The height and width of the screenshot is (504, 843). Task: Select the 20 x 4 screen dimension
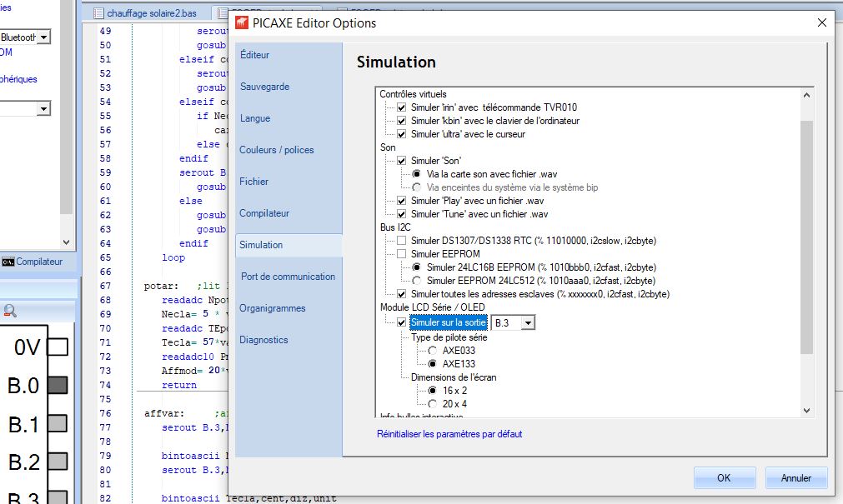432,403
